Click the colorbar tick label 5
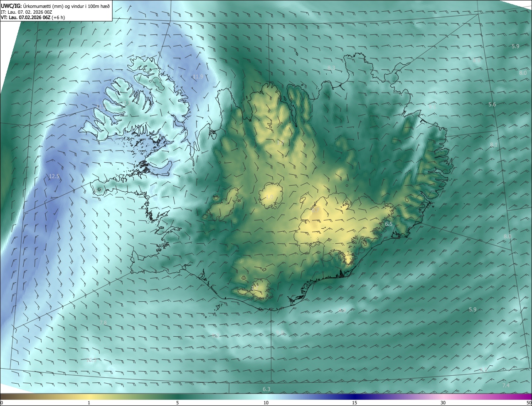This screenshot has height=406, width=532. [177, 403]
